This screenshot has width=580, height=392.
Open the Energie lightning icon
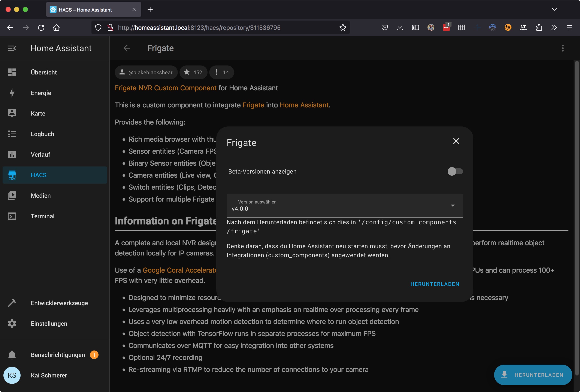pyautogui.click(x=12, y=93)
